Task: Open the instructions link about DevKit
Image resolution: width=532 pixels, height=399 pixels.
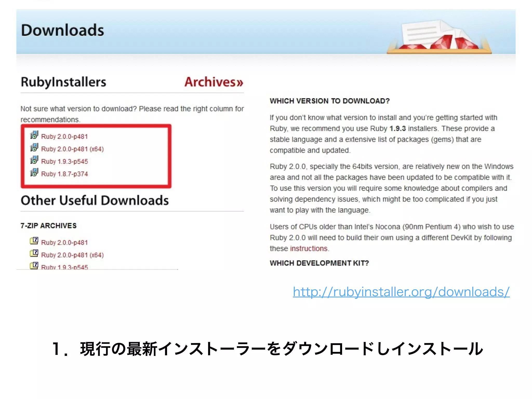Action: coord(309,249)
